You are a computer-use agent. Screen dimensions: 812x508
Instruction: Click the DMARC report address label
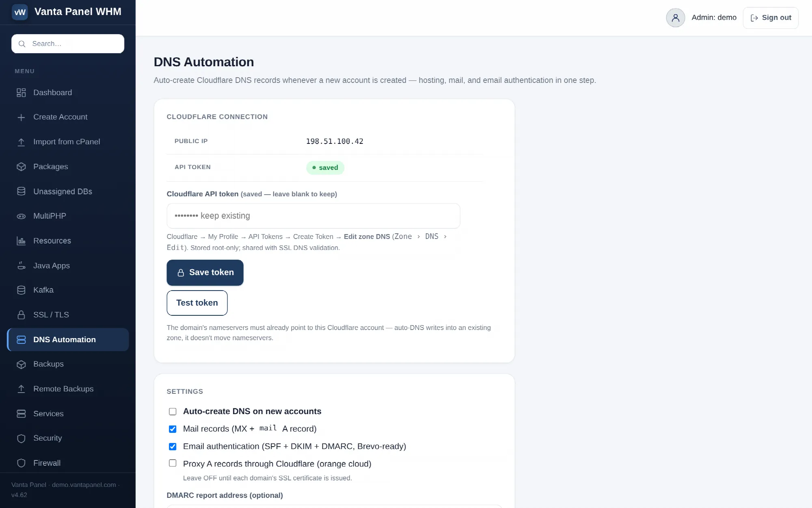(x=225, y=495)
